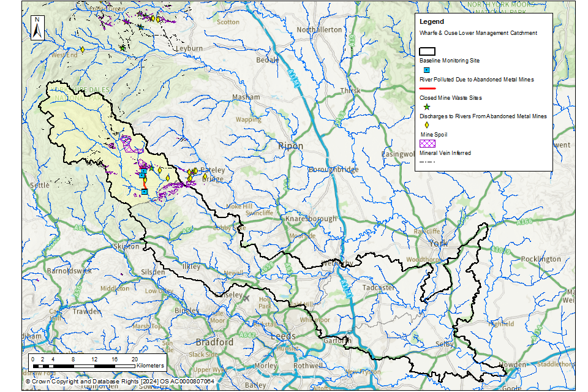
Task: Click the yellow diamond marker near West End
Action: [x=81, y=50]
